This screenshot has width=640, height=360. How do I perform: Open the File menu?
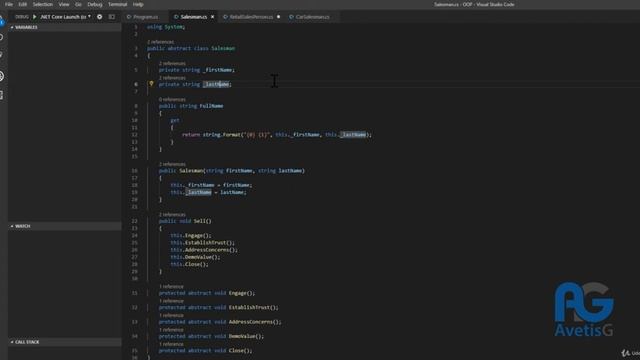[x=9, y=4]
